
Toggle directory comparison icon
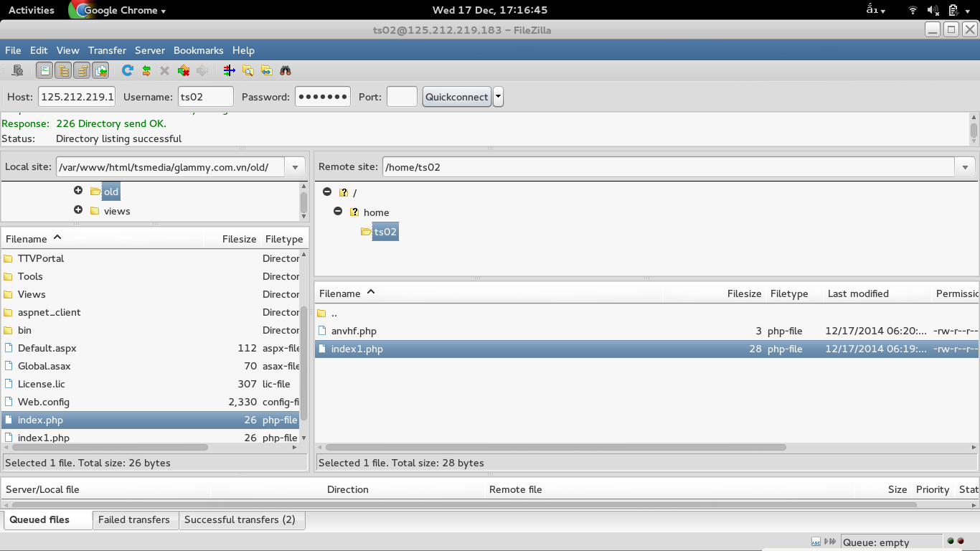pos(248,70)
